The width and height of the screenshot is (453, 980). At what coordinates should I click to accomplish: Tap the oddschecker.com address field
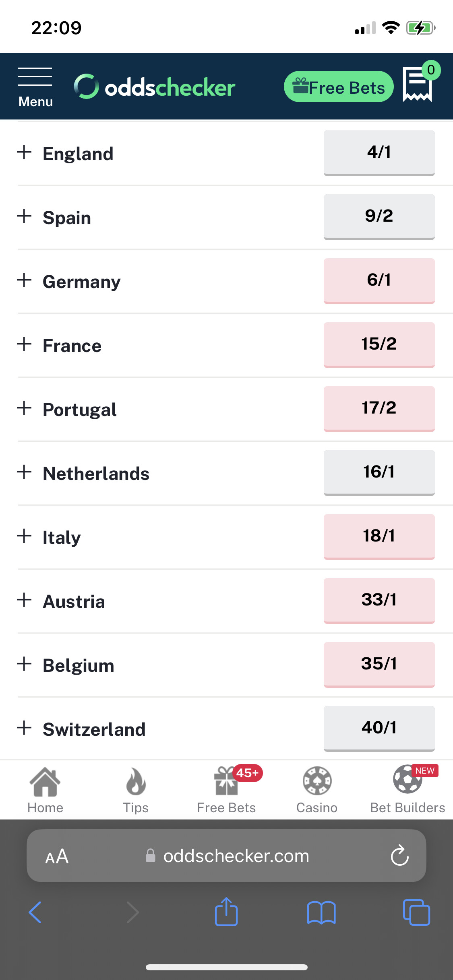pos(226,855)
